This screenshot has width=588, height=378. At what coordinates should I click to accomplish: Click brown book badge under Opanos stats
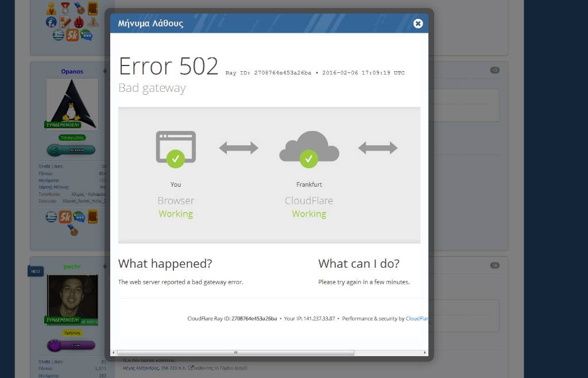tap(92, 217)
